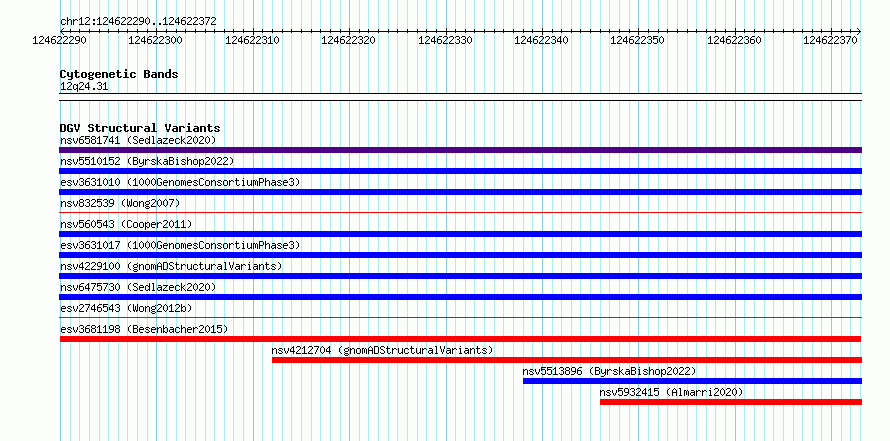Open esv3631017 (1000GenomesConsortiumPhase3) variant
Screen dimensions: 890x441
180,245
